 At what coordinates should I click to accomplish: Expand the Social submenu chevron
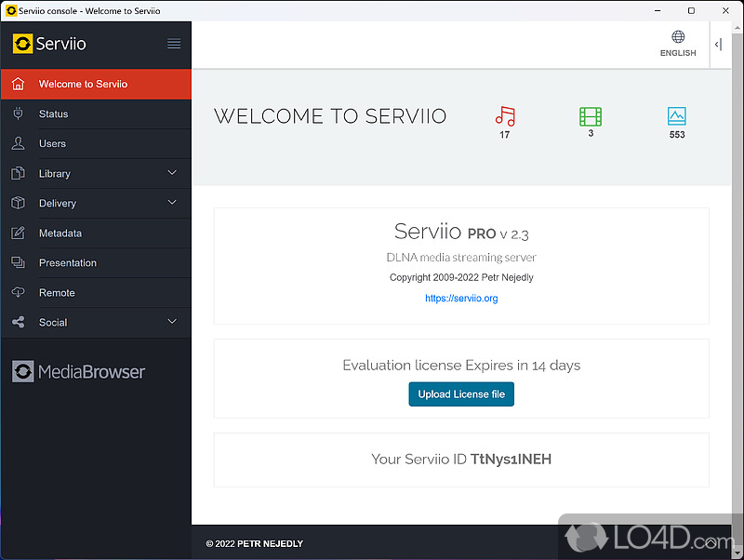tap(172, 322)
